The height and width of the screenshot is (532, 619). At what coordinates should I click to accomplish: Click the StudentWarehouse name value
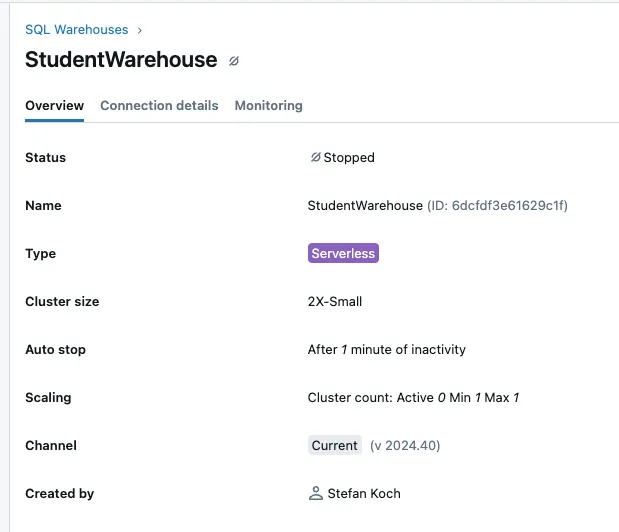(x=365, y=205)
